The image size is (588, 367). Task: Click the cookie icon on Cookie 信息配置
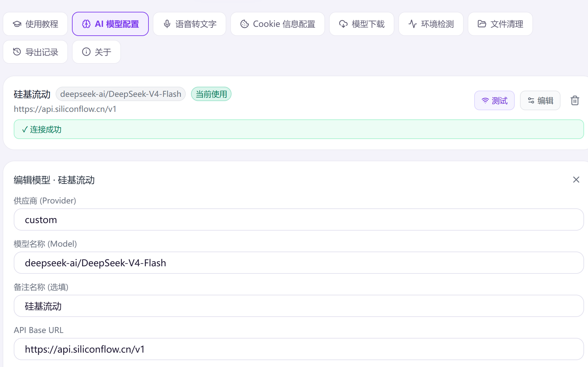click(x=245, y=24)
